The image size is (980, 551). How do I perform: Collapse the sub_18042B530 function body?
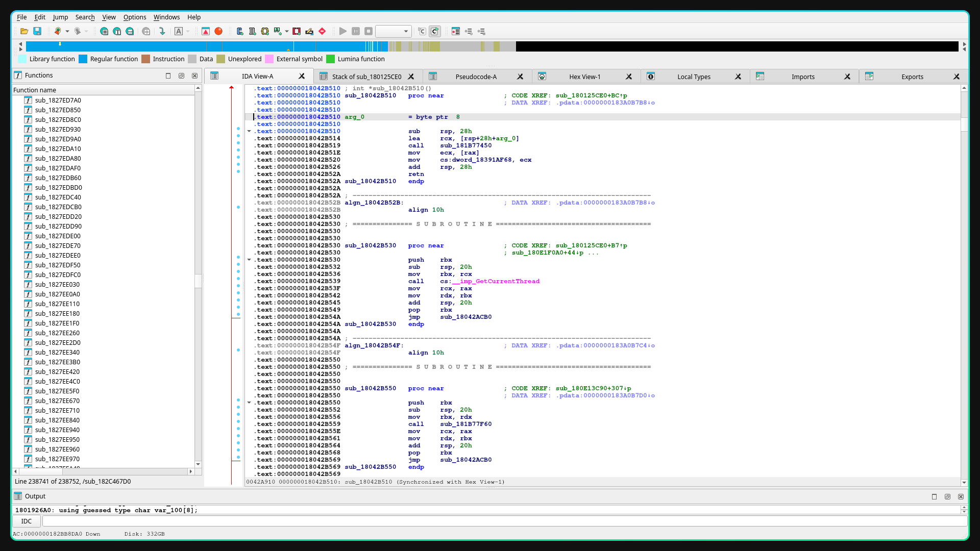pos(249,260)
